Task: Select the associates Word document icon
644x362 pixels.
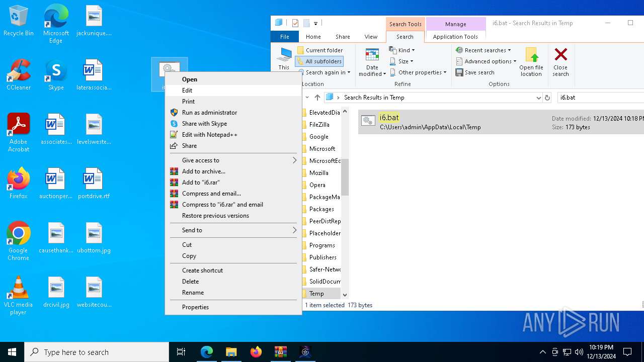Action: [x=56, y=129]
